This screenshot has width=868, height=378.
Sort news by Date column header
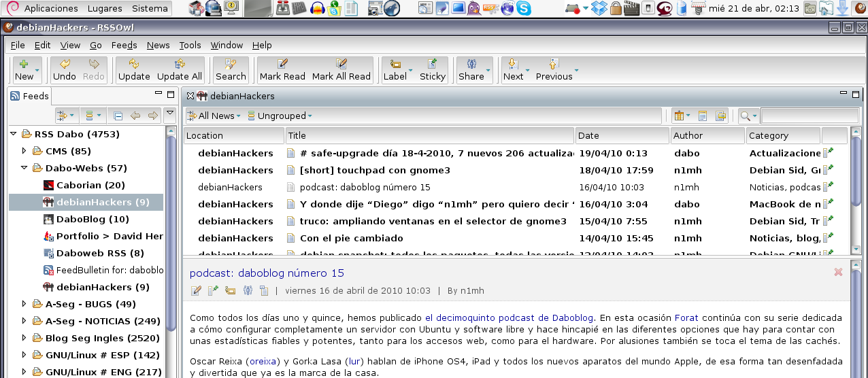pyautogui.click(x=622, y=135)
